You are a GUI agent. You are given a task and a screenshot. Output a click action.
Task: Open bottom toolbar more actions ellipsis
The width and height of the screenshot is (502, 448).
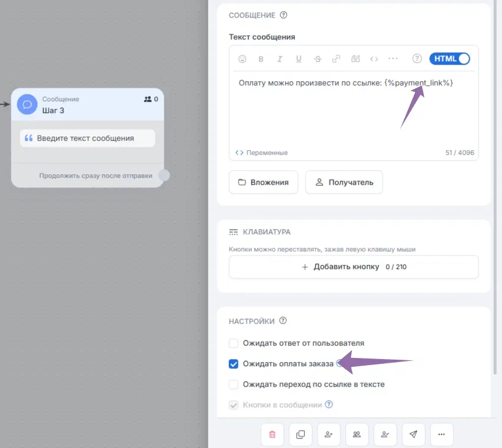441,434
